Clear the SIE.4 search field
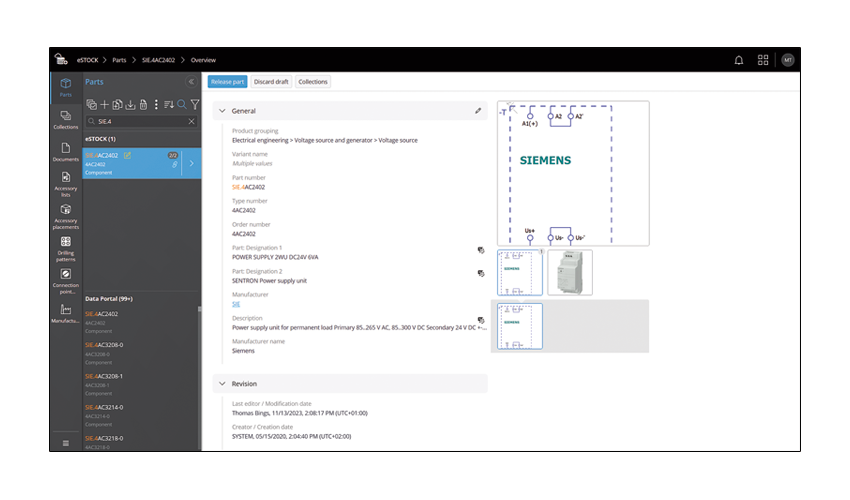The width and height of the screenshot is (850, 500). (191, 121)
